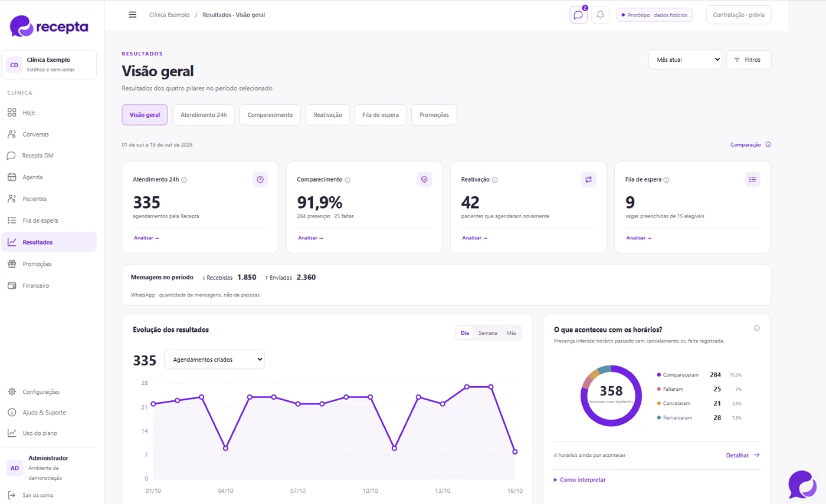Open the notifications bell icon
Viewport: 826px width, 504px height.
600,15
